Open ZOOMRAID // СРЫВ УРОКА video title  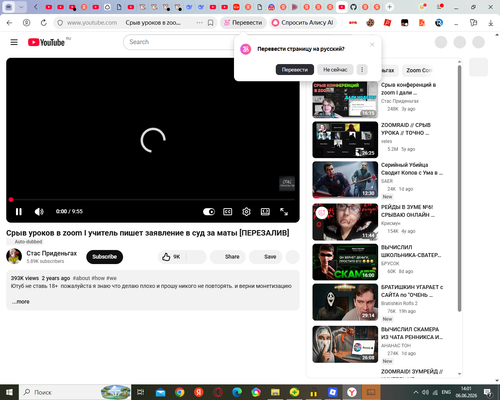coord(406,129)
